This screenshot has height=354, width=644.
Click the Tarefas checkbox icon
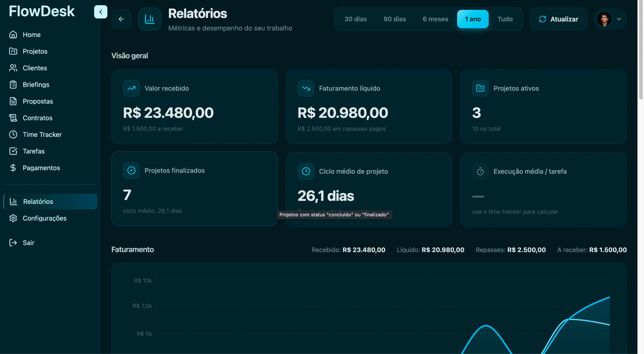[13, 151]
